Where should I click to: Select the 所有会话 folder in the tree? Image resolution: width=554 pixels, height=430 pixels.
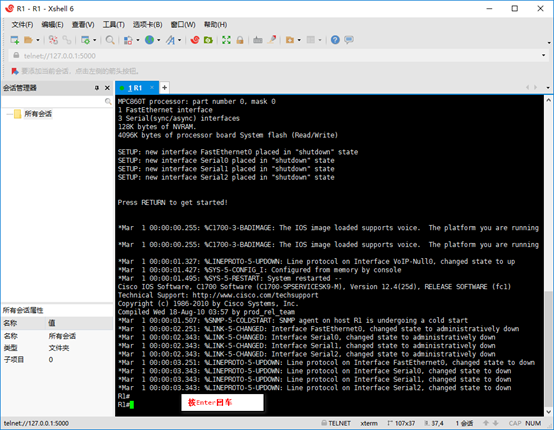[38, 114]
